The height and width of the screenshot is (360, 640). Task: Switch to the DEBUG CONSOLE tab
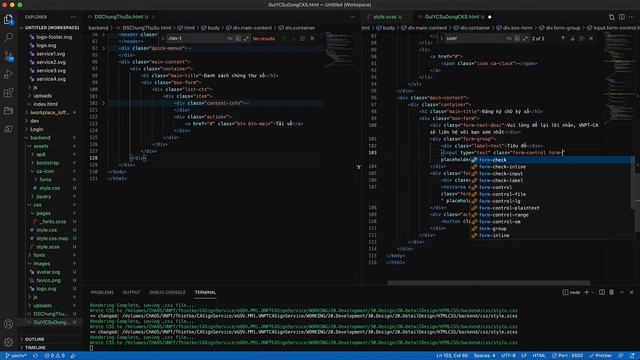tap(167, 292)
